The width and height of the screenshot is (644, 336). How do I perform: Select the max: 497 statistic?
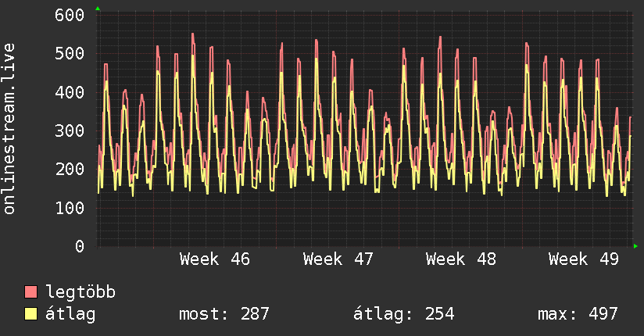click(578, 314)
